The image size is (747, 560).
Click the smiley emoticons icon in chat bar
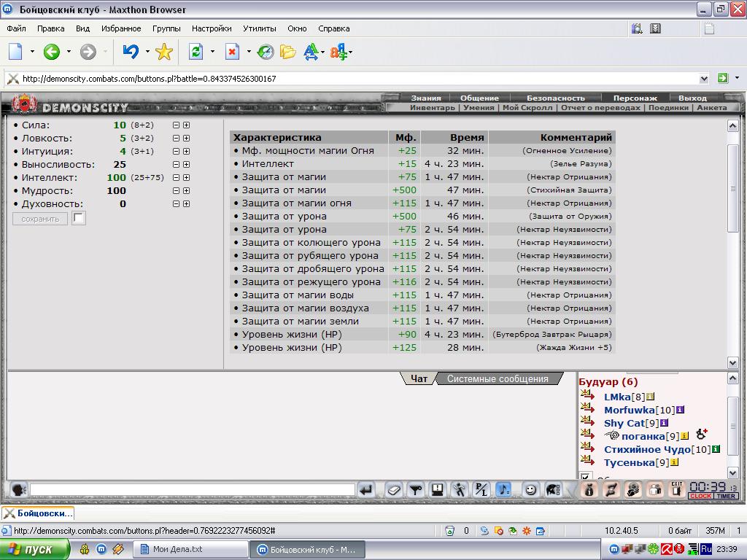point(530,489)
